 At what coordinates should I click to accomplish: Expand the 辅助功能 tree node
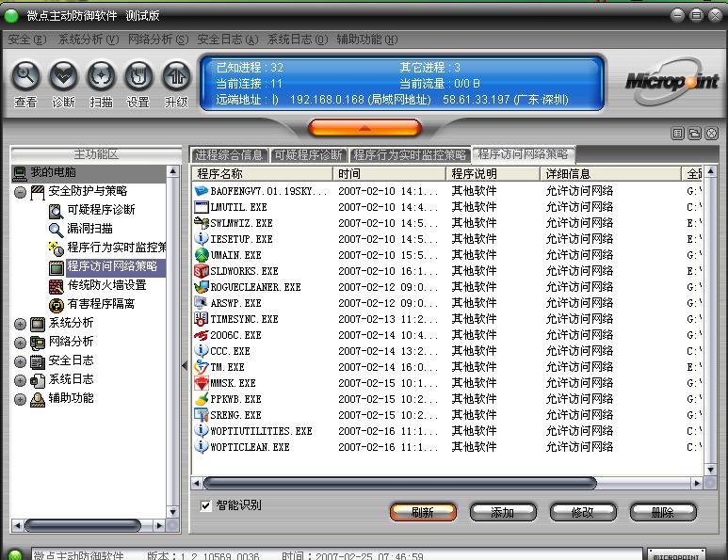(x=20, y=399)
